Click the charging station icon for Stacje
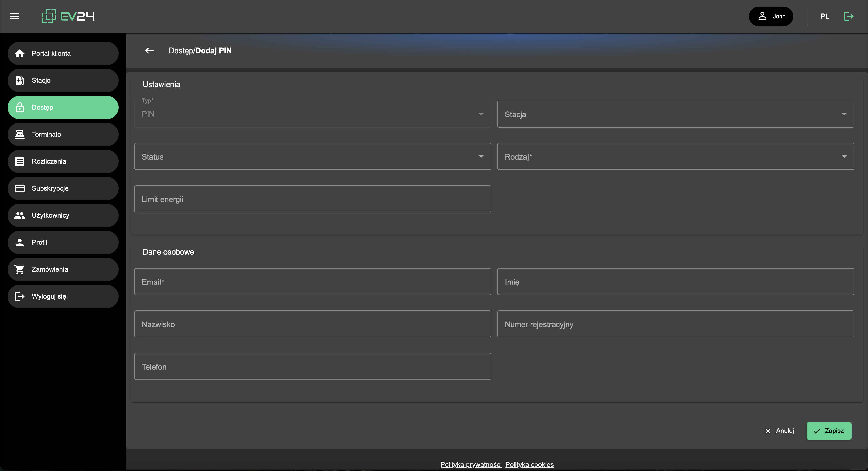The height and width of the screenshot is (471, 868). 20,80
